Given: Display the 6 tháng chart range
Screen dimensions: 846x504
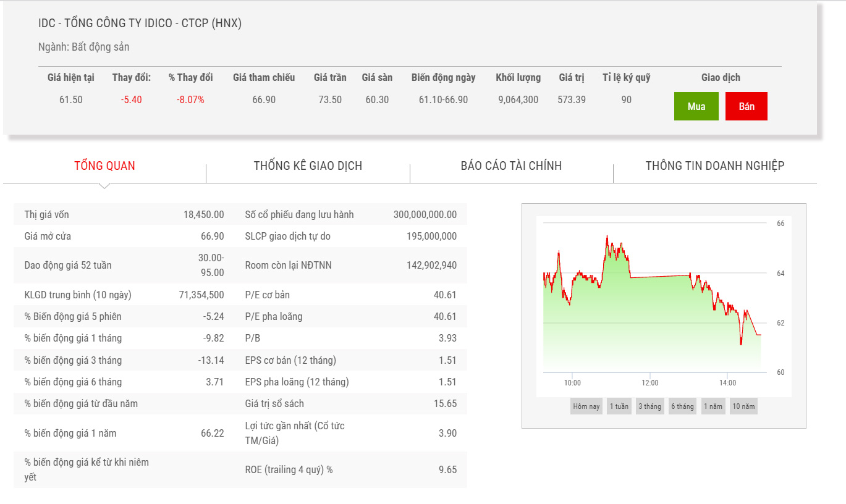Looking at the screenshot, I should [682, 406].
